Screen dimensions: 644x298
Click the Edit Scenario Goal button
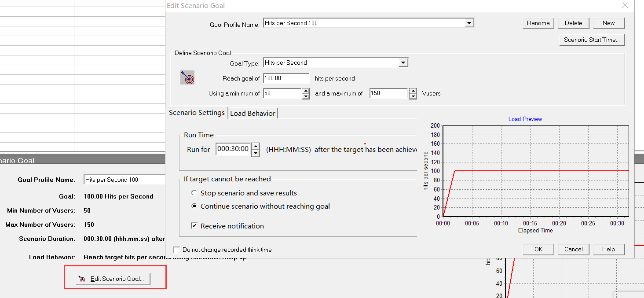click(x=113, y=279)
